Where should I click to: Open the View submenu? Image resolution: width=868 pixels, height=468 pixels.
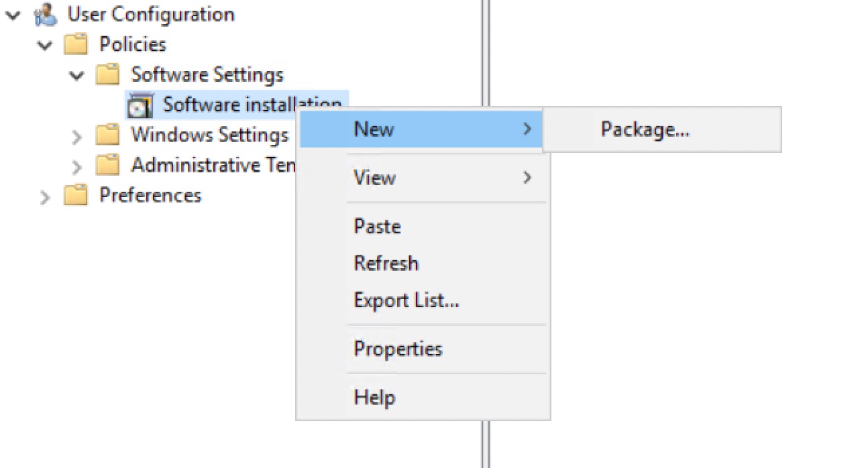click(374, 178)
